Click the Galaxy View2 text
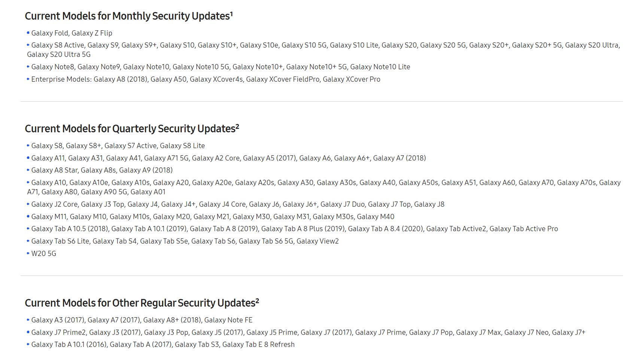Image resolution: width=644 pixels, height=361 pixels. (318, 241)
